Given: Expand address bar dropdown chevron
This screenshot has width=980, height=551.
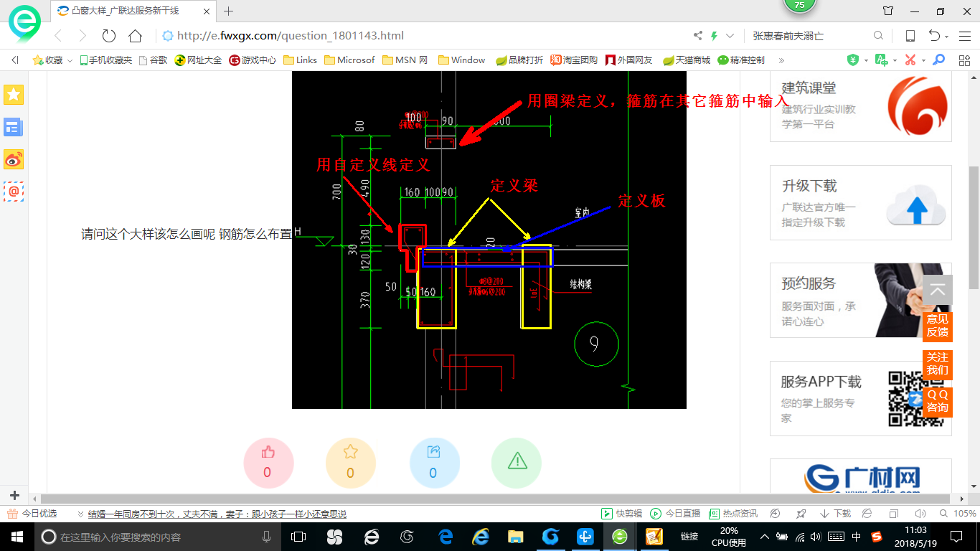Looking at the screenshot, I should click(x=730, y=36).
